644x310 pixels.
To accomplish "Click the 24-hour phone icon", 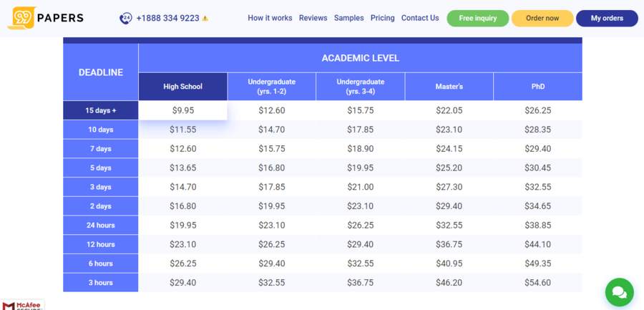I will pyautogui.click(x=125, y=19).
